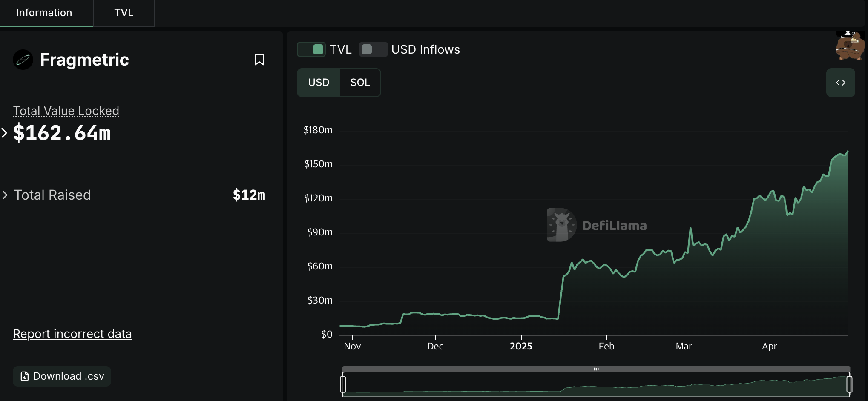868x401 pixels.
Task: Click the $0 y-axis label
Action: coord(327,334)
